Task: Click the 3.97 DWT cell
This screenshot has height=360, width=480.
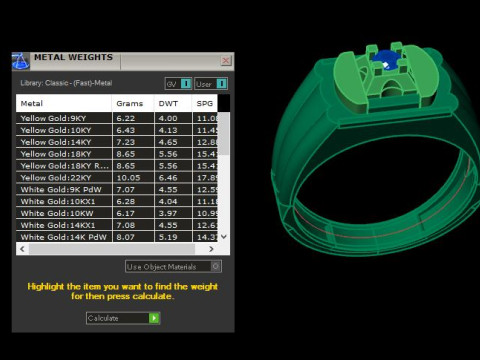Action: 173,213
